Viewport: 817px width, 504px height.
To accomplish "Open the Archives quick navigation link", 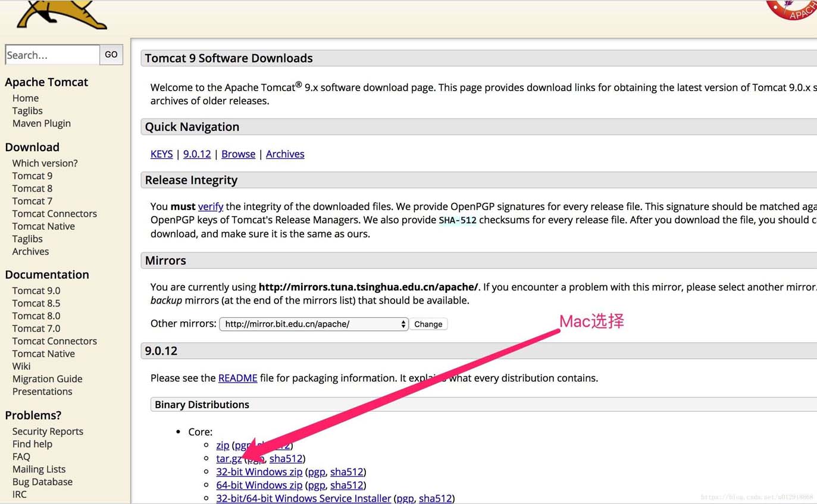I will [x=285, y=154].
